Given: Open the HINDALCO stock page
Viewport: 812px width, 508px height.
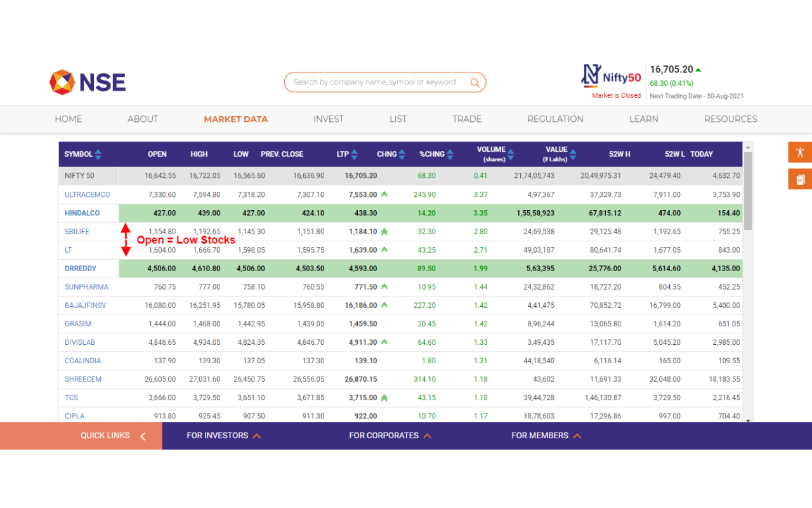Looking at the screenshot, I should click(82, 213).
